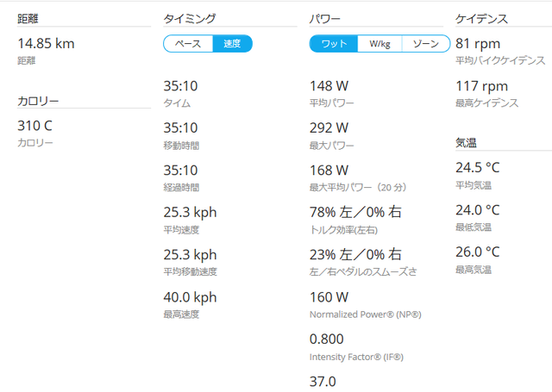
Task: Click the 距離 section header
Action: pyautogui.click(x=29, y=18)
